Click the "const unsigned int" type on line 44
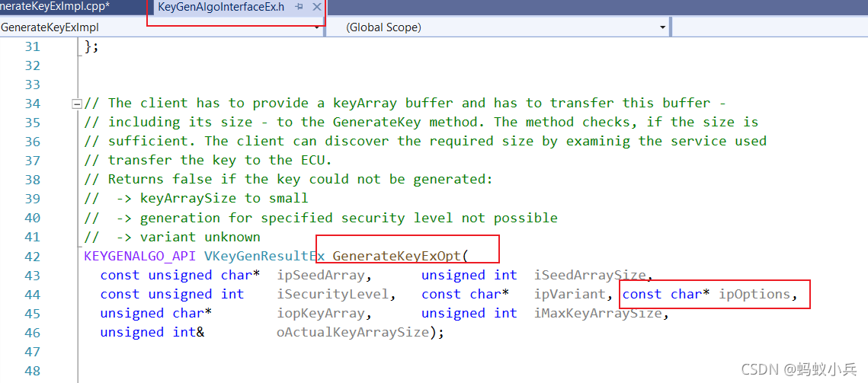Viewport: 868px width, 383px height. pyautogui.click(x=171, y=294)
